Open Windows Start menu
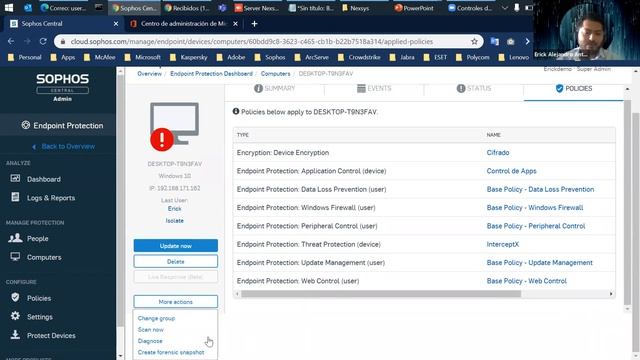640x360 pixels. [9, 7]
